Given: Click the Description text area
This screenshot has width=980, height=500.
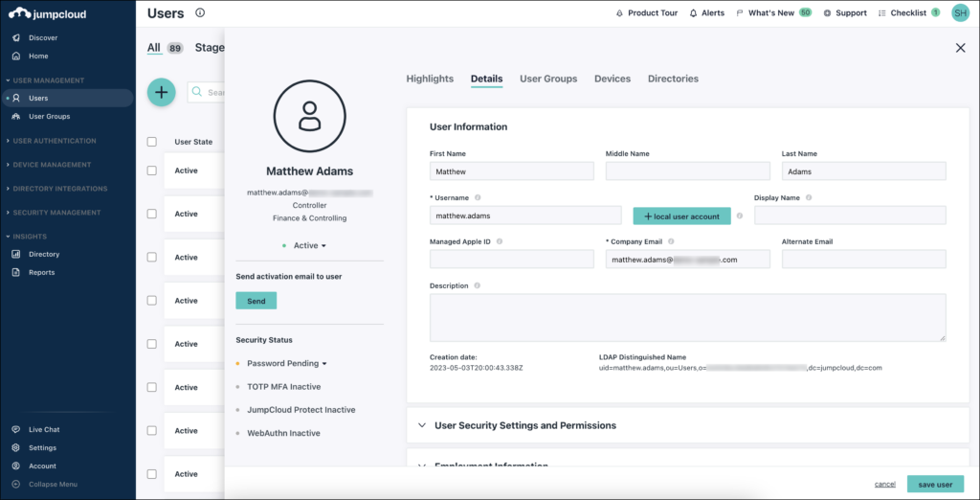Looking at the screenshot, I should (687, 317).
